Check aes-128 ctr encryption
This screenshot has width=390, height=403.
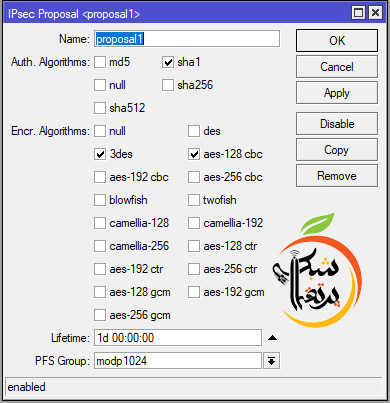[194, 246]
